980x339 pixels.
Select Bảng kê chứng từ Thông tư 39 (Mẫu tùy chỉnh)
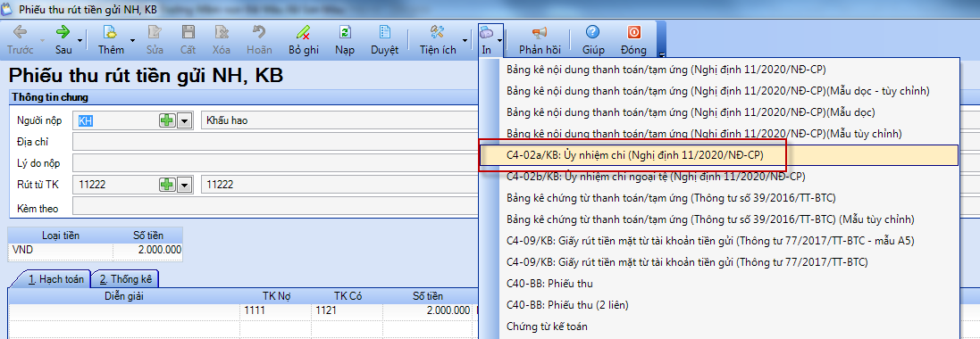[x=719, y=219]
